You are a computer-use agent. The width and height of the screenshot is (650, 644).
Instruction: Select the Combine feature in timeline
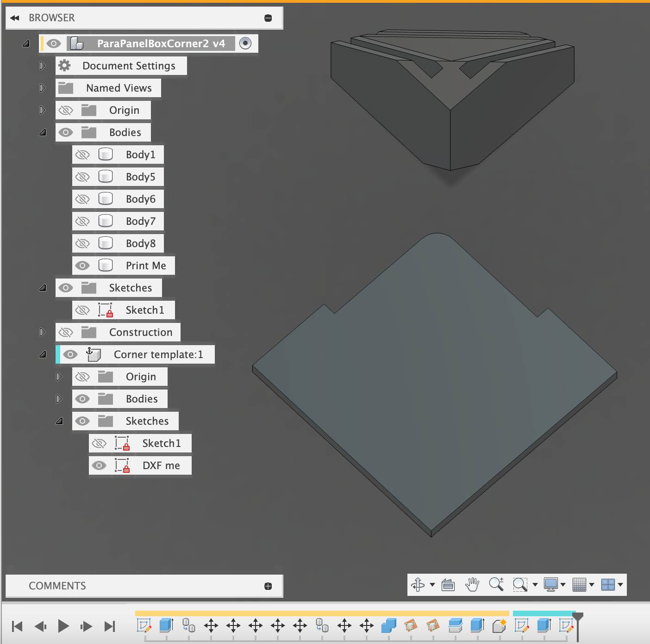point(388,626)
